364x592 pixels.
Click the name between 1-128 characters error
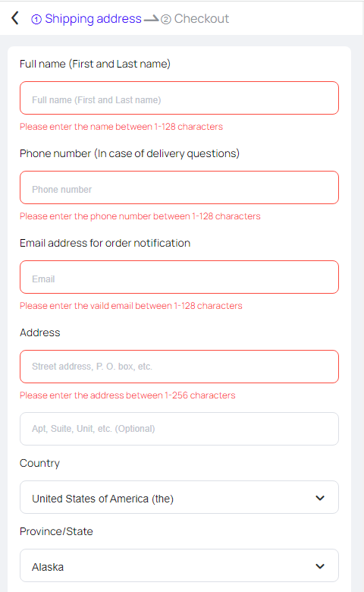coord(121,127)
